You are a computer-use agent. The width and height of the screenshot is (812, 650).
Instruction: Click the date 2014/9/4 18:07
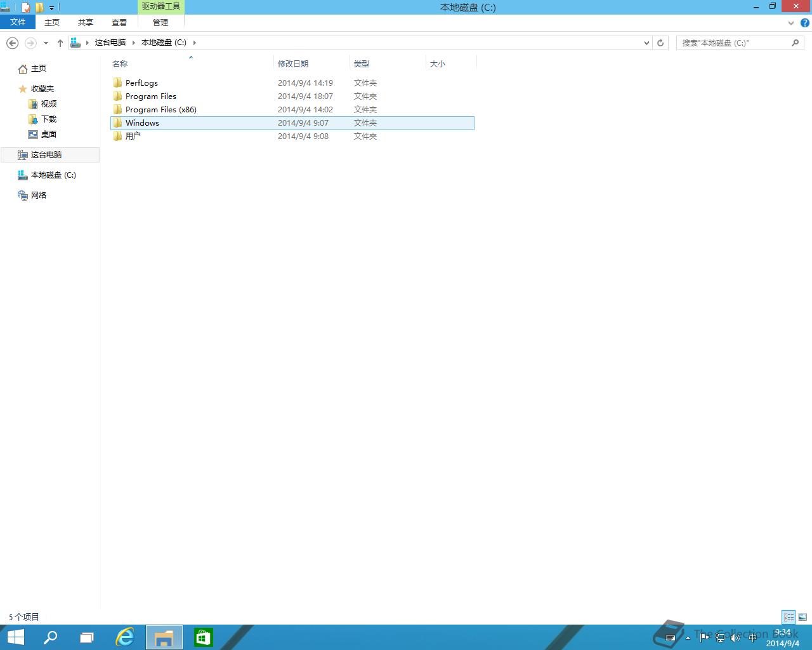click(305, 96)
